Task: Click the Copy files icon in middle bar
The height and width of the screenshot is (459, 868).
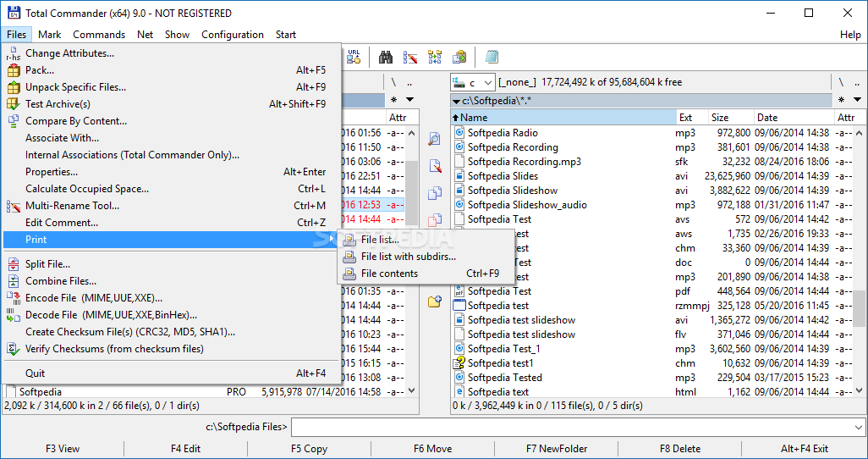Action: pyautogui.click(x=435, y=193)
